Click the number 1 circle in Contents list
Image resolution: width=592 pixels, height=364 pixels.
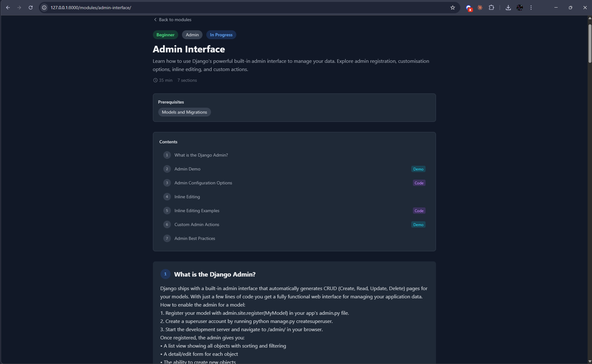167,155
